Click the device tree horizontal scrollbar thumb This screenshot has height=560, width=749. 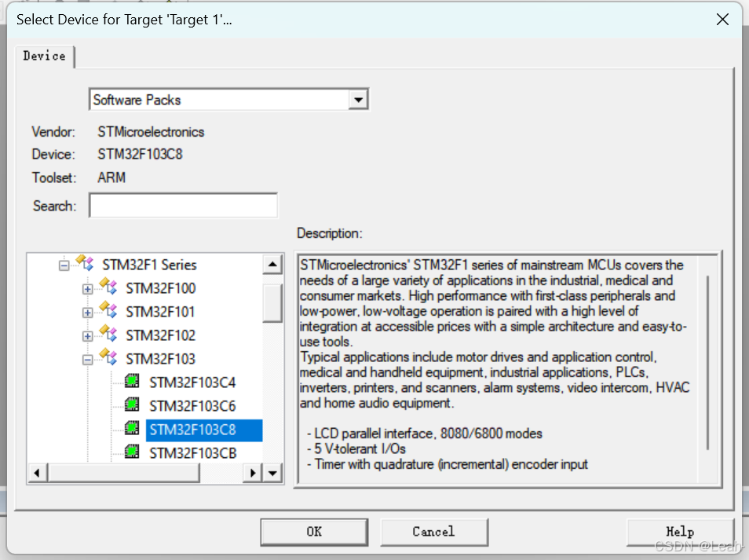123,473
